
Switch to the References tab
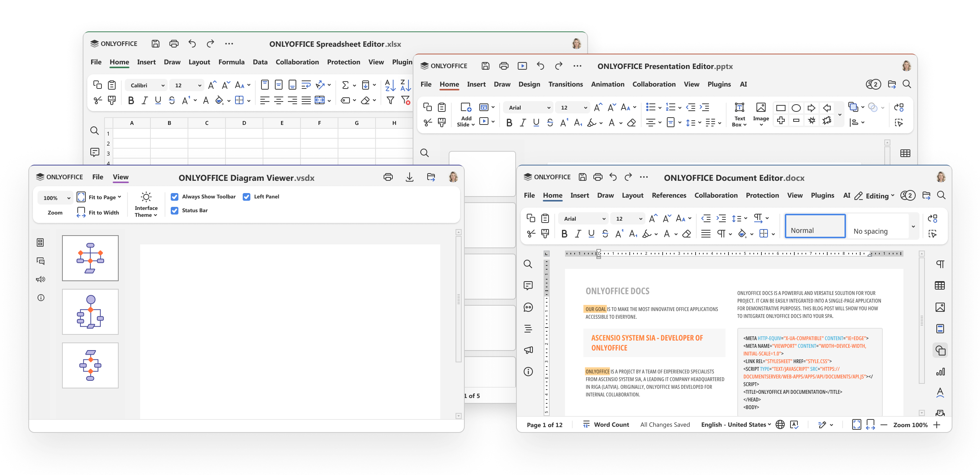(669, 195)
